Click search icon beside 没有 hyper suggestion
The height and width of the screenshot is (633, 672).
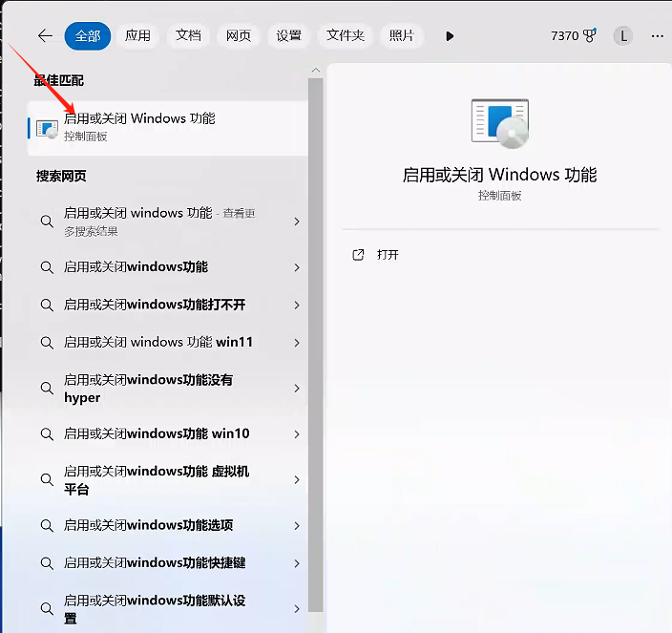point(47,389)
